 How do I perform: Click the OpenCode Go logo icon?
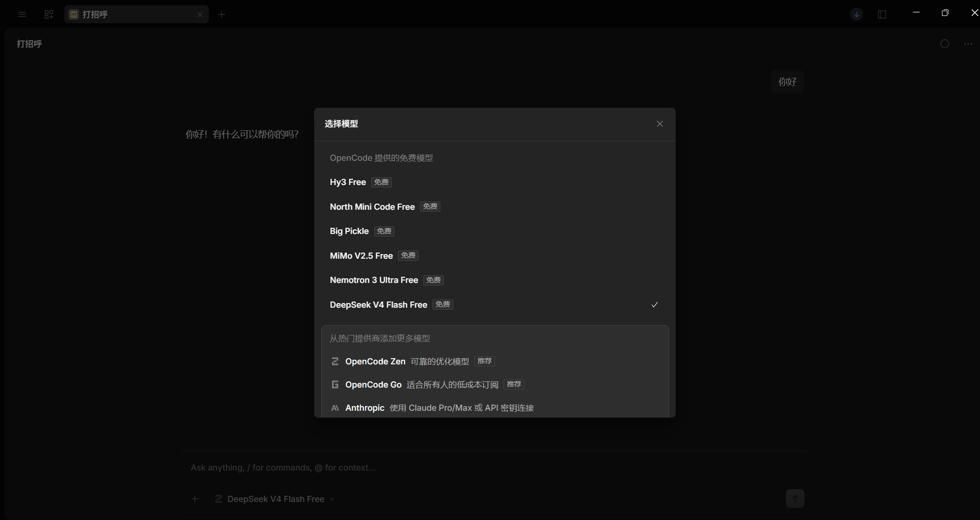tap(335, 384)
